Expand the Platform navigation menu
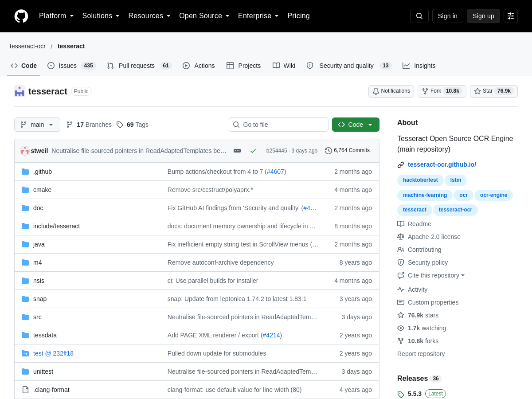532x399 pixels. [56, 16]
